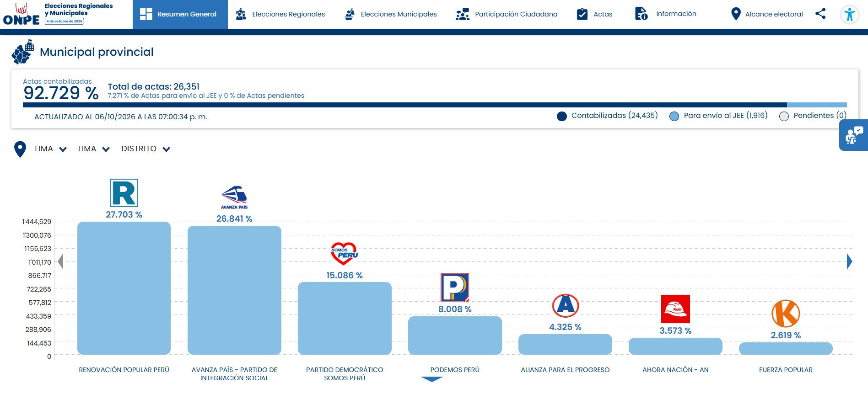
Task: Click the Avanza País chart bar
Action: tap(234, 290)
